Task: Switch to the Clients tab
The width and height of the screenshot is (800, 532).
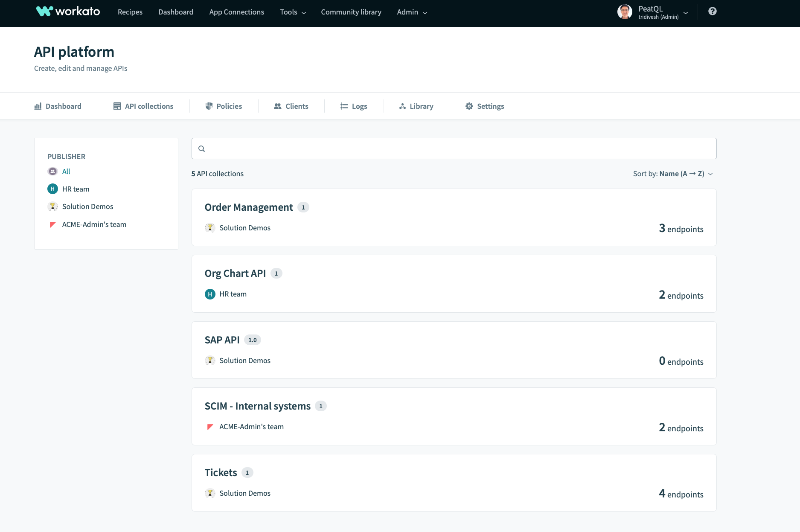Action: tap(291, 106)
